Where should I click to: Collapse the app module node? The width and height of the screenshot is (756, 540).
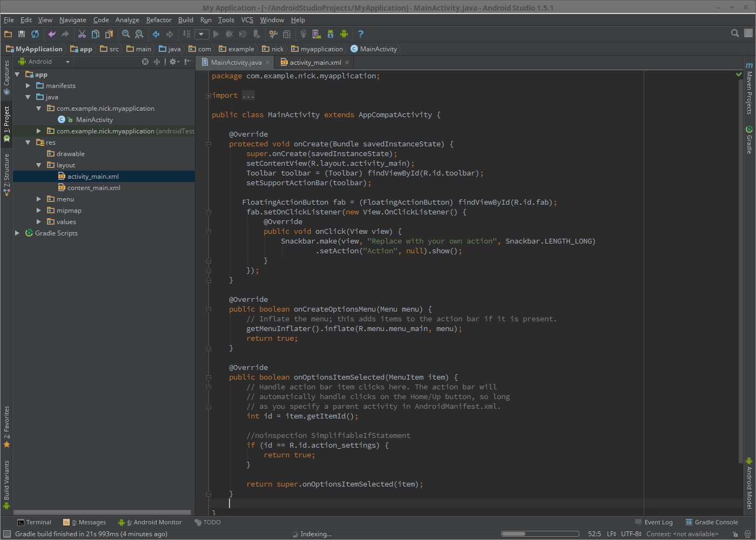pyautogui.click(x=17, y=75)
